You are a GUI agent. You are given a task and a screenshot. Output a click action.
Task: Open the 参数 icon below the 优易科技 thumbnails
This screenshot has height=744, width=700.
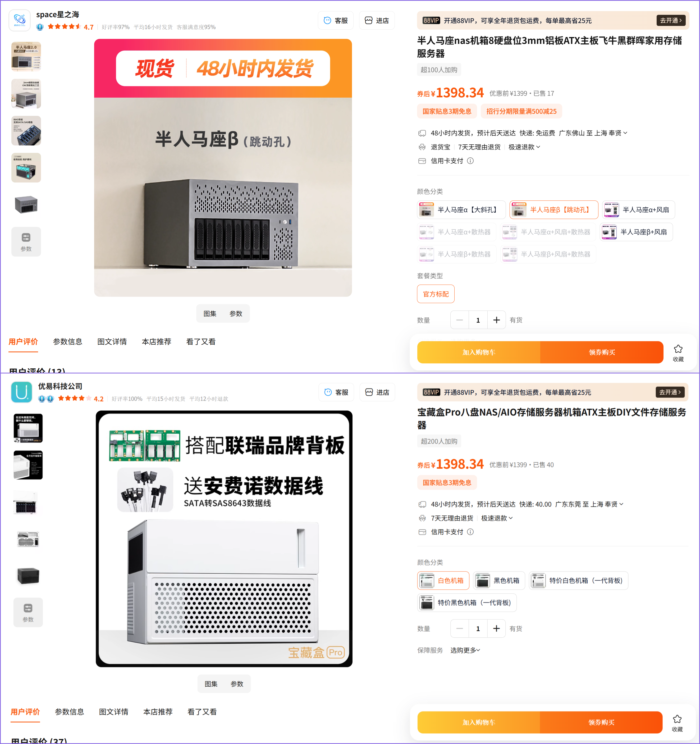(x=28, y=612)
